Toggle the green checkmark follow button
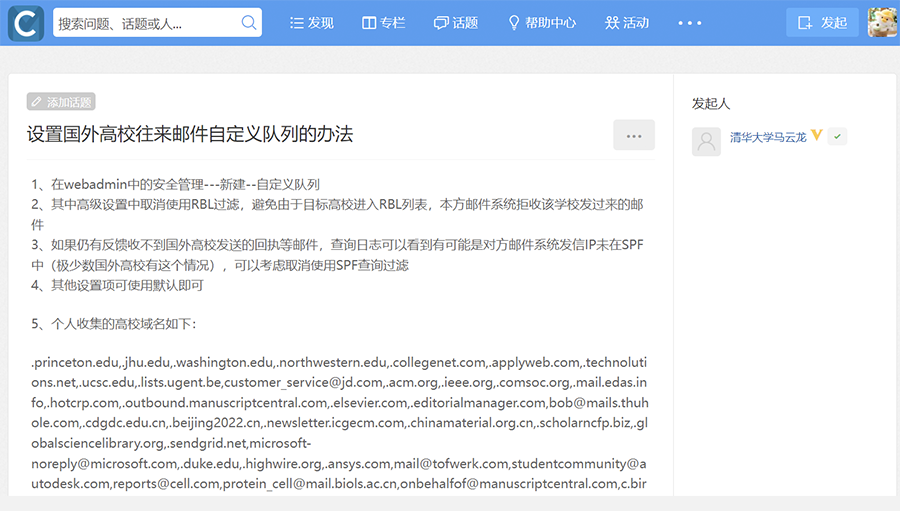Image resolution: width=900 pixels, height=511 pixels. (x=837, y=136)
